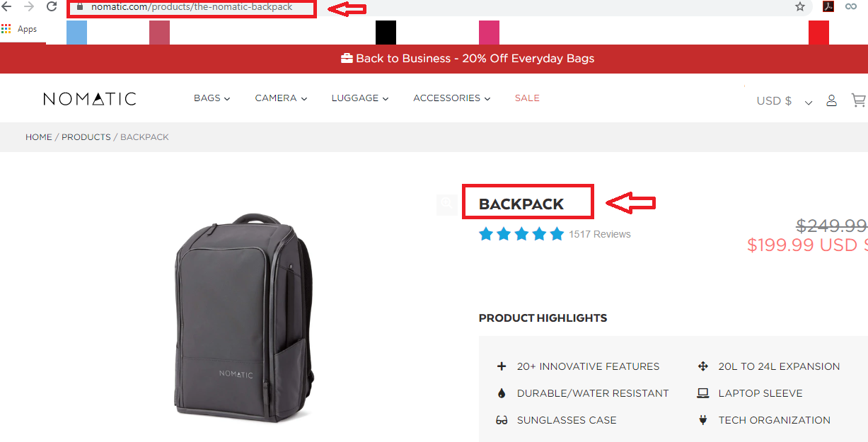
Task: Open the user account icon
Action: coord(832,100)
